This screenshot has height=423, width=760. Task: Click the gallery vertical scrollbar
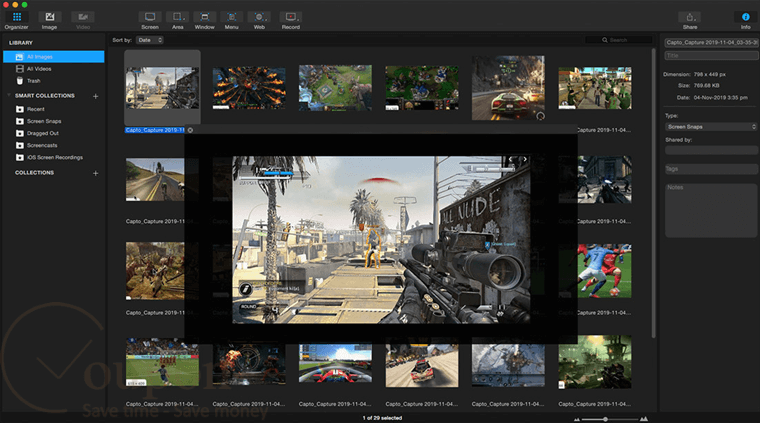point(654,193)
